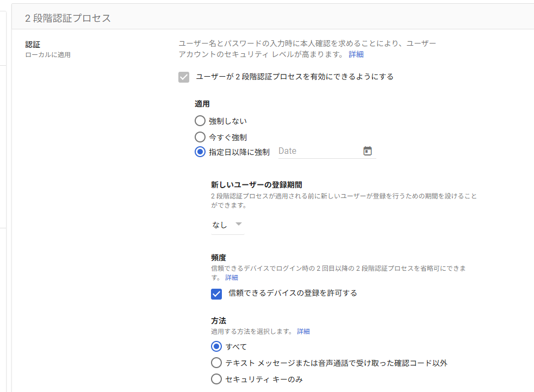Image resolution: width=534 pixels, height=392 pixels.
Task: Select the すべて method option
Action: (x=216, y=346)
